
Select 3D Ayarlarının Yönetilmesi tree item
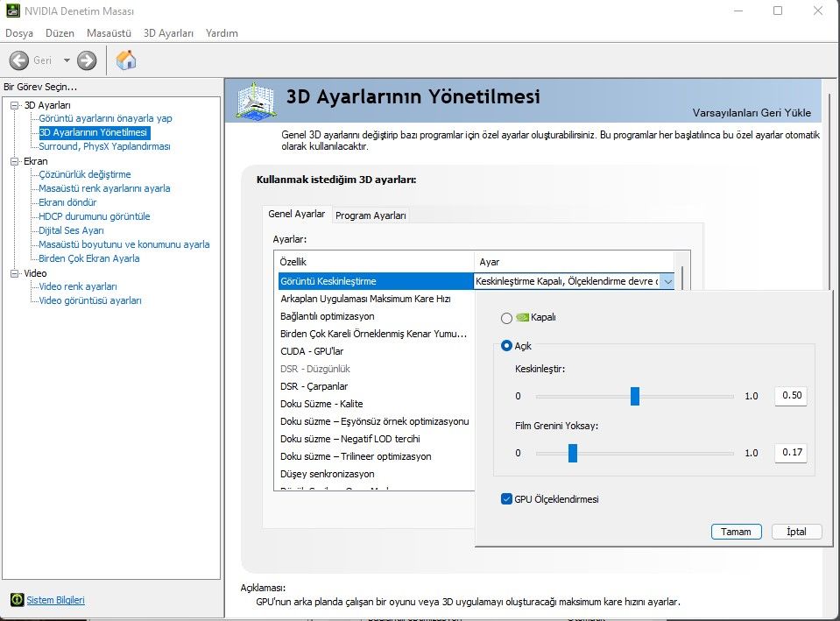pos(94,132)
